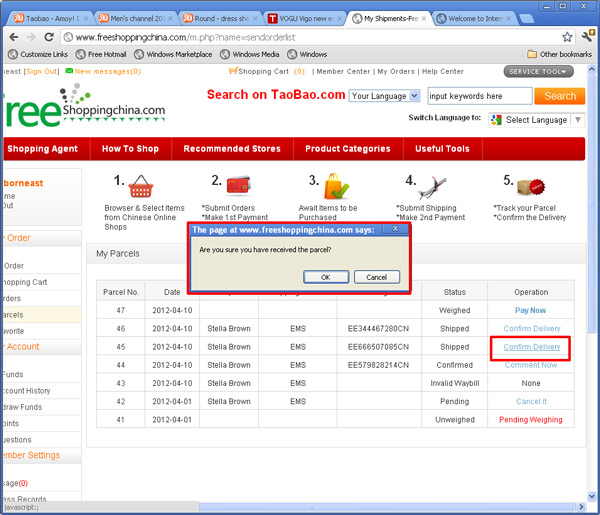Open the Product Categories menu
The width and height of the screenshot is (600, 515).
(348, 148)
